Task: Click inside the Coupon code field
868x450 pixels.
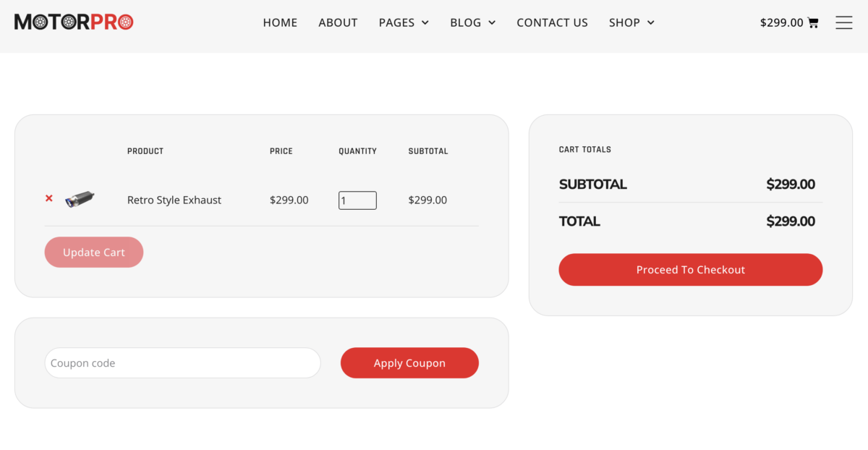Action: (x=182, y=362)
